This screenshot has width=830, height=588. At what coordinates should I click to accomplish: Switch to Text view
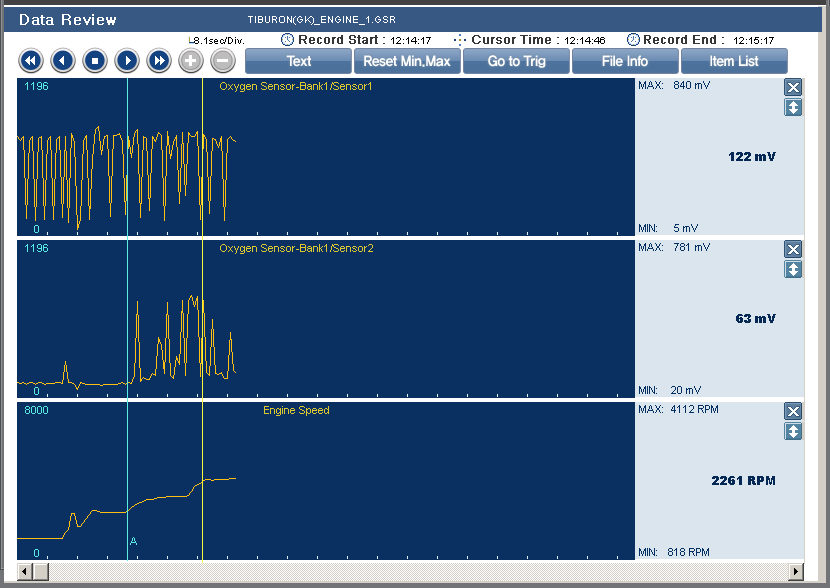click(298, 61)
